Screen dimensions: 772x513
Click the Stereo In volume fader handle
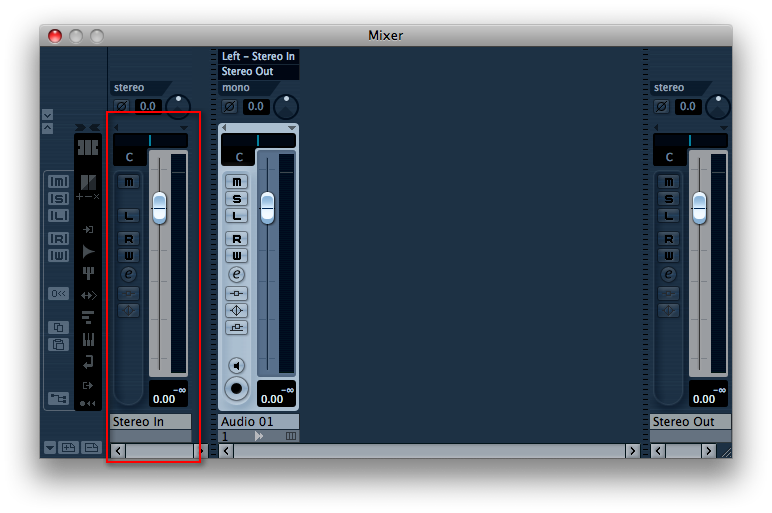click(x=159, y=207)
